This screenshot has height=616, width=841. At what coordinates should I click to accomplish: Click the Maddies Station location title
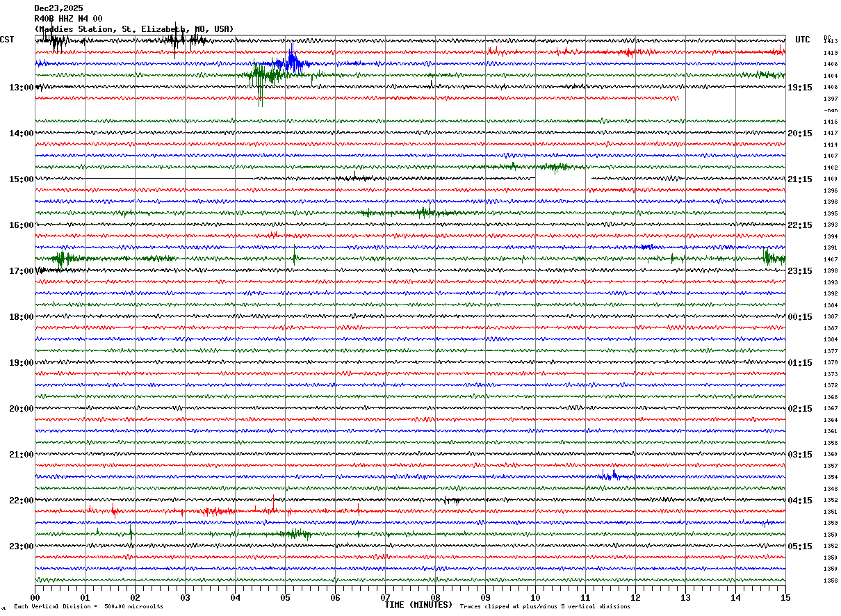pos(133,29)
